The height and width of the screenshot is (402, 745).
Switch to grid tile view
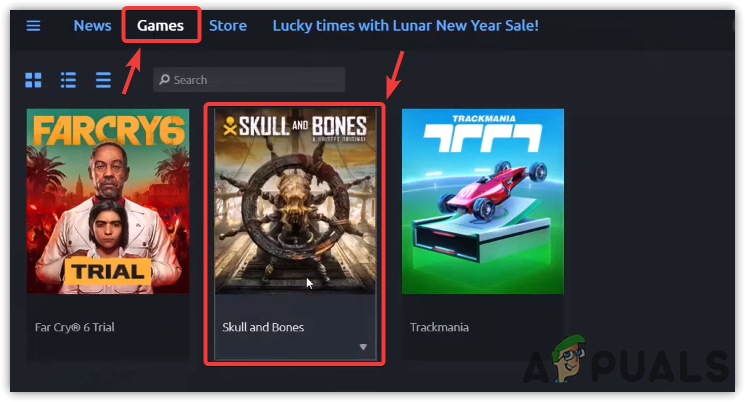(33, 80)
